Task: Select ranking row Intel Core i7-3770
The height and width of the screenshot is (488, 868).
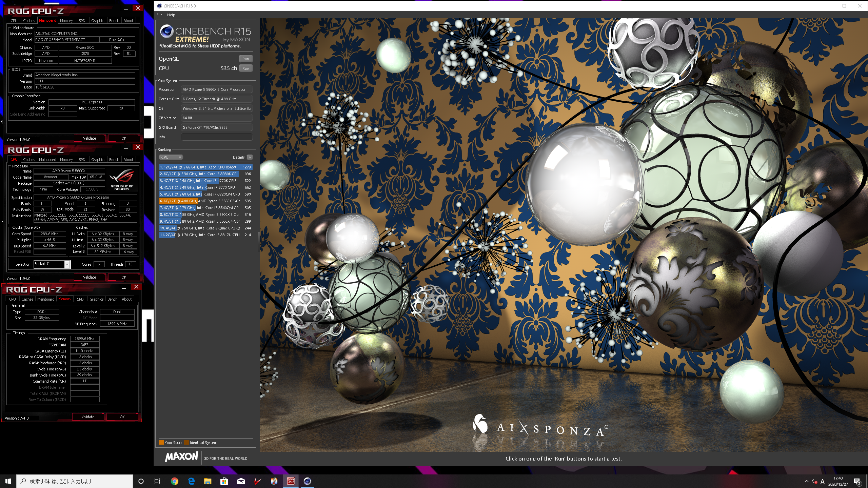Action: [205, 187]
